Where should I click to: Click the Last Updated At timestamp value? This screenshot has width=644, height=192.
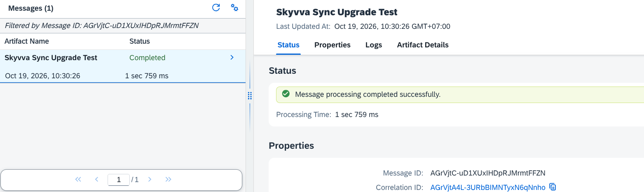click(392, 26)
